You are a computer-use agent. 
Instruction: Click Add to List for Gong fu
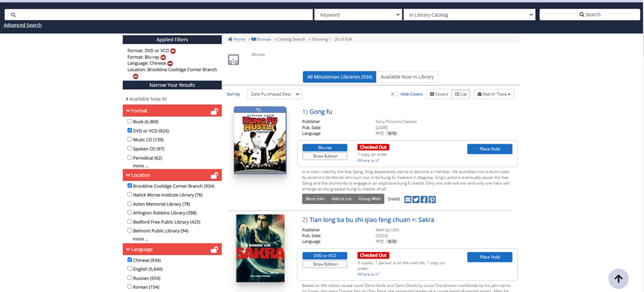point(342,199)
